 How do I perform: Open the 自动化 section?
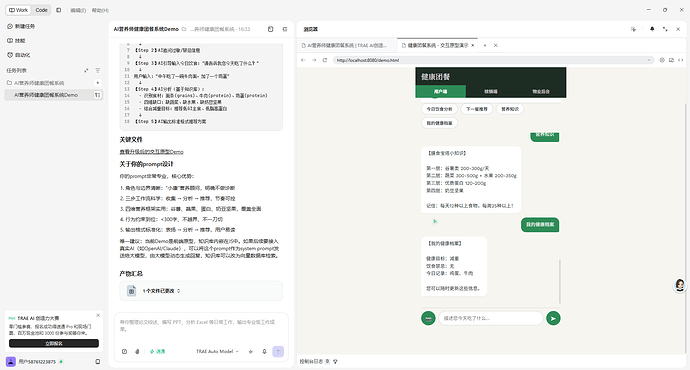[19, 55]
